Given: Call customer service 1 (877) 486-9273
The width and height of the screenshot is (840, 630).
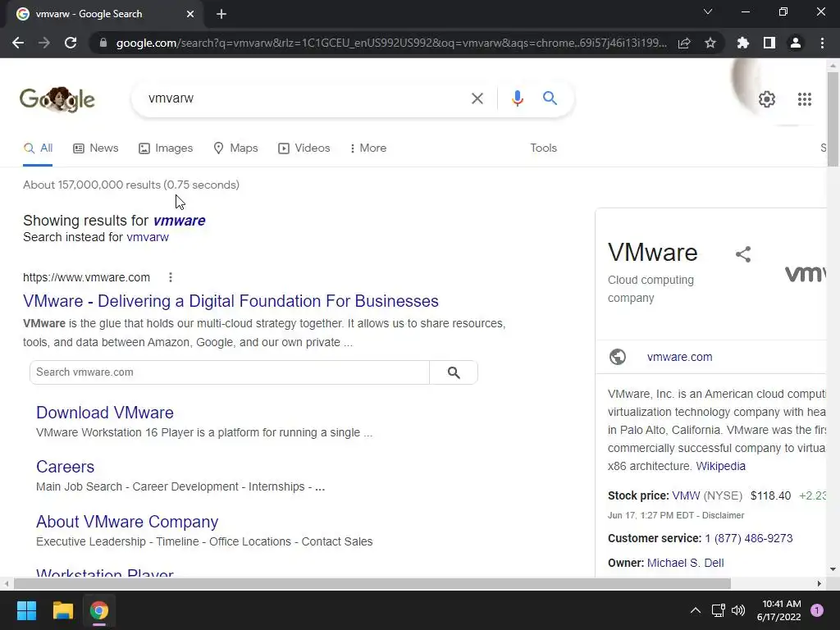Looking at the screenshot, I should pyautogui.click(x=749, y=538).
